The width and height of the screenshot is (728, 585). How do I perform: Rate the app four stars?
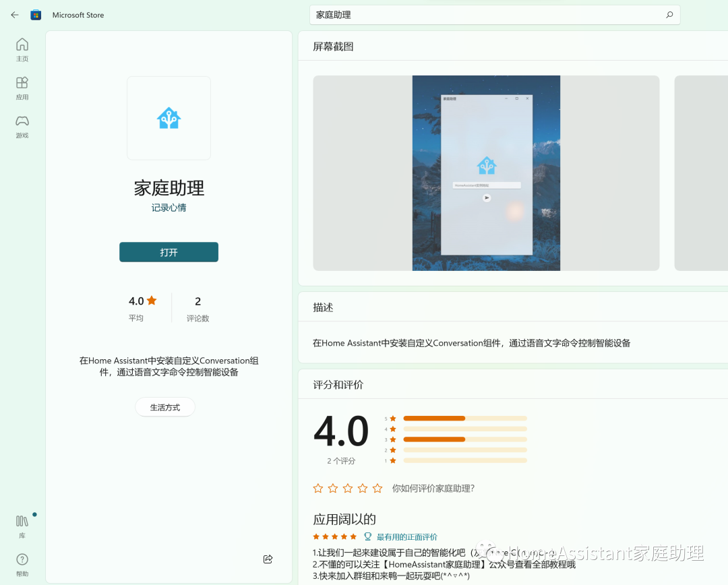[x=363, y=488]
